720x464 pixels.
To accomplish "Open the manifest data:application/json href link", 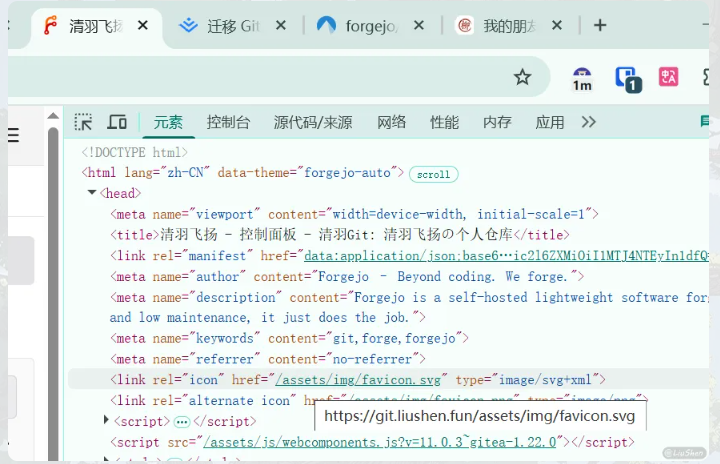I will pyautogui.click(x=506, y=256).
